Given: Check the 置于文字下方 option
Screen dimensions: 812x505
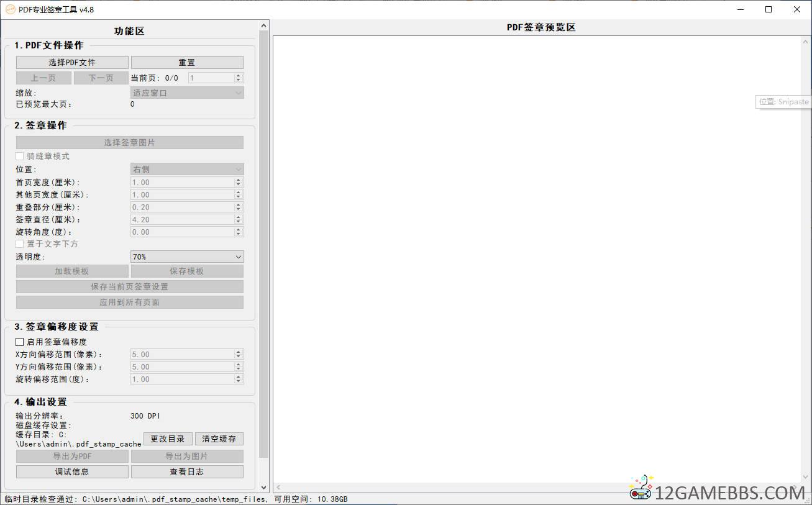Looking at the screenshot, I should [19, 243].
